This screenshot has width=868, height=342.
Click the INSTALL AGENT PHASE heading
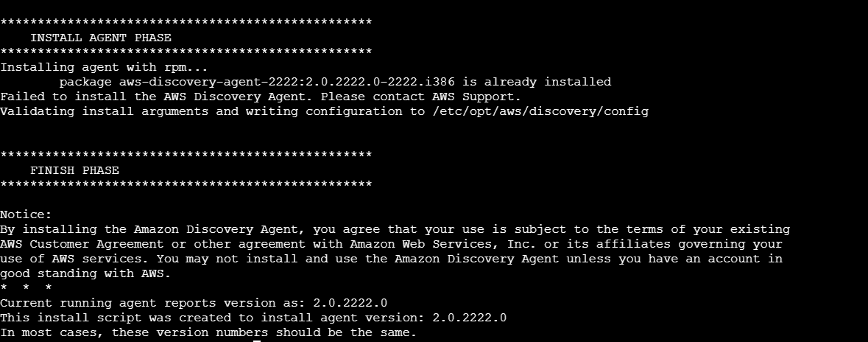coord(101,38)
